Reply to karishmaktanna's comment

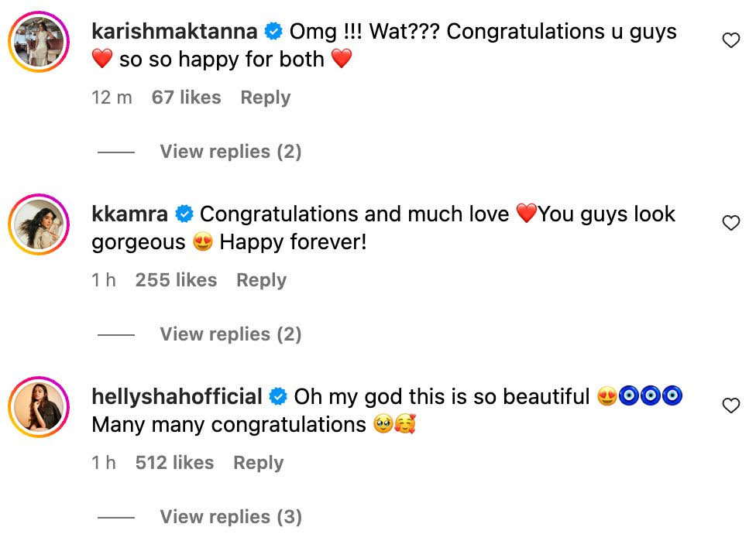pyautogui.click(x=265, y=98)
